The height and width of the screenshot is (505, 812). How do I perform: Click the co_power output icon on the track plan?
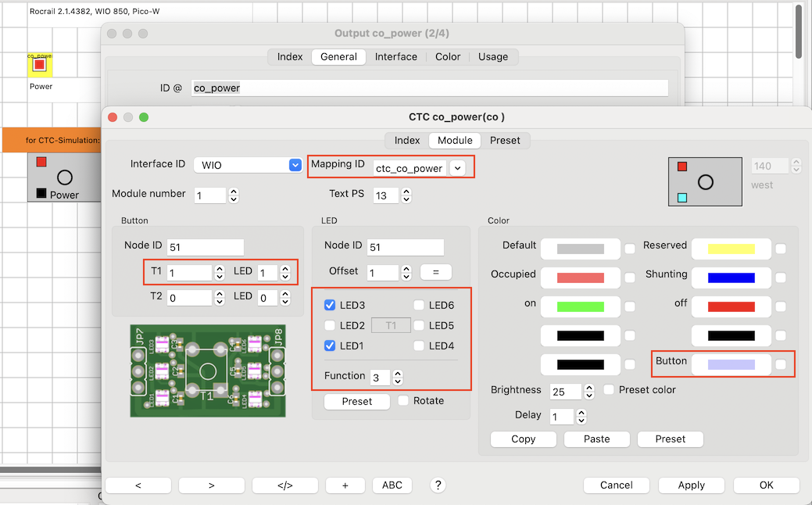pyautogui.click(x=39, y=66)
